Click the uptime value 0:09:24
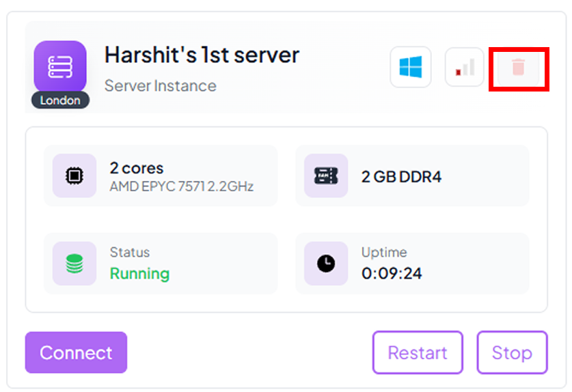This screenshot has width=572, height=392. (391, 274)
